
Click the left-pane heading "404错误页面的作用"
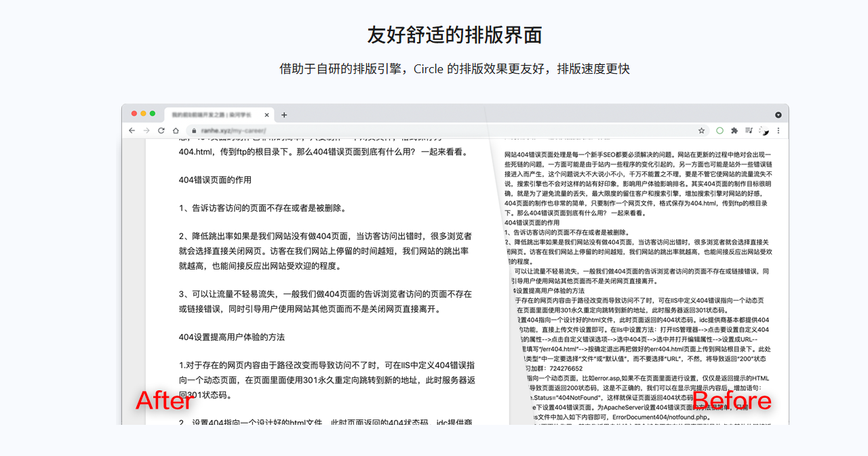(215, 180)
